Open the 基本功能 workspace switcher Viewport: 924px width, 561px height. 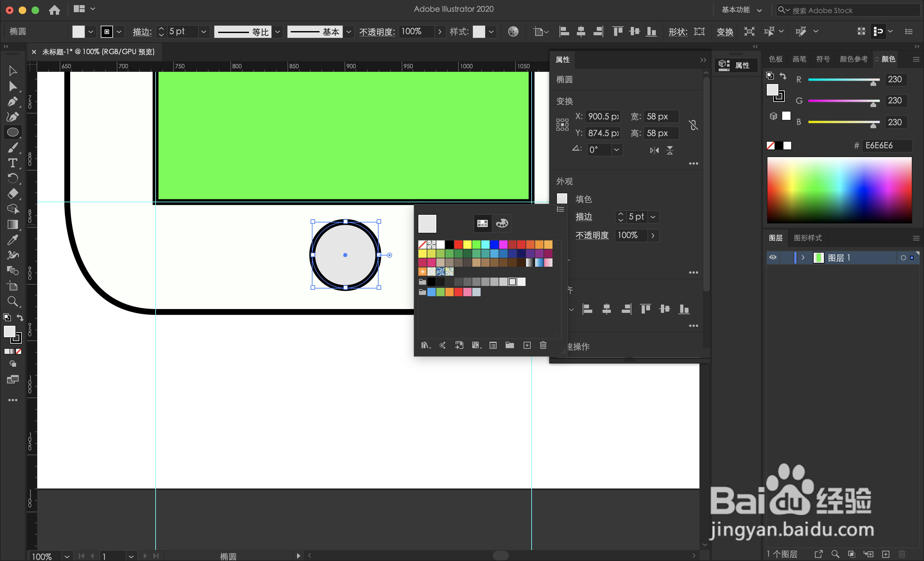coord(741,10)
